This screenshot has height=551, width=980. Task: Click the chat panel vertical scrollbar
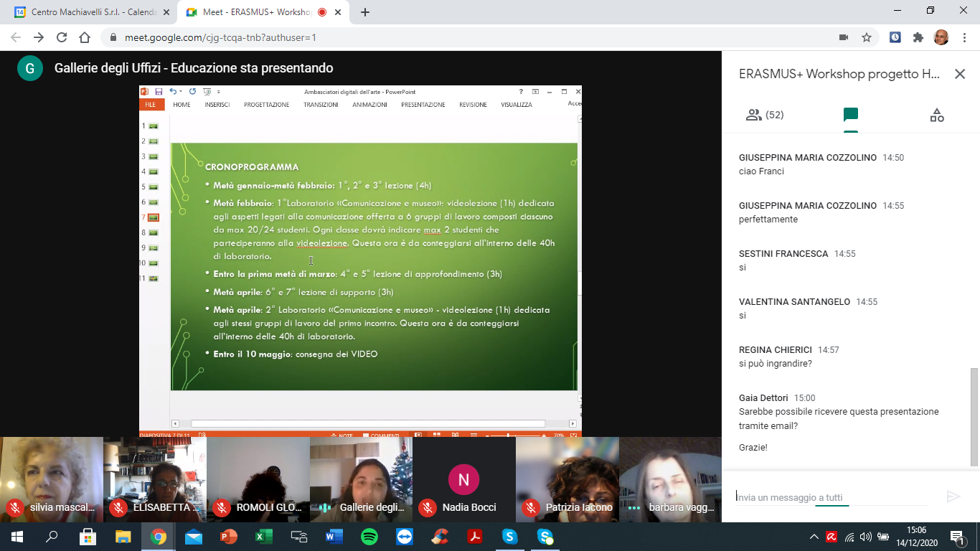click(974, 416)
